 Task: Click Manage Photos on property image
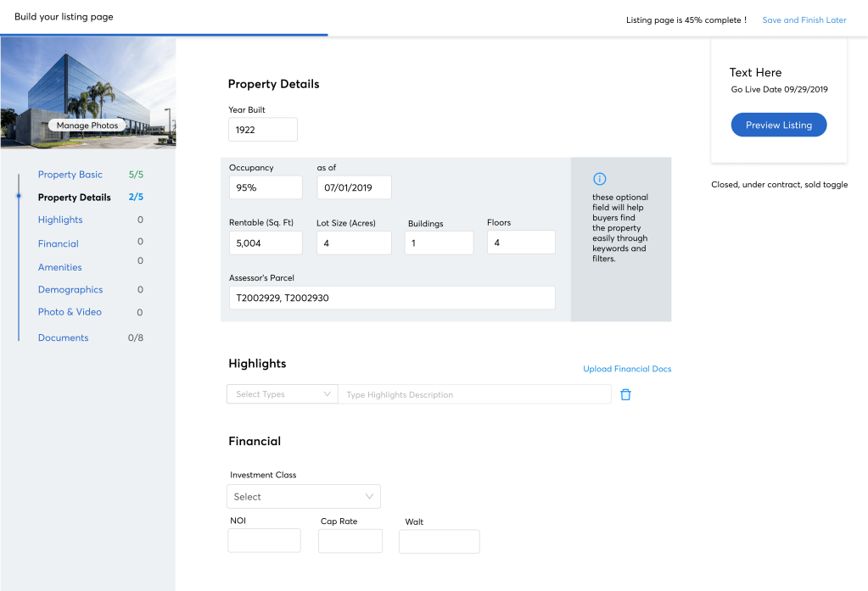pos(88,125)
